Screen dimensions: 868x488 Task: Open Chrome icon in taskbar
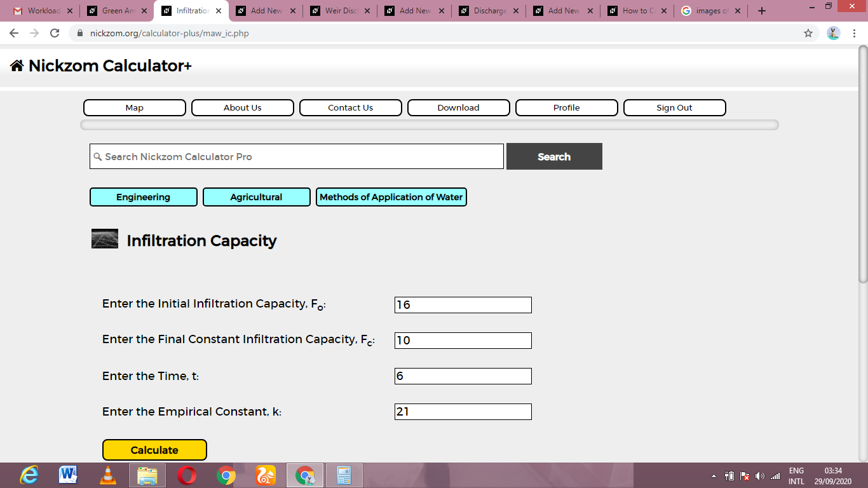point(226,475)
